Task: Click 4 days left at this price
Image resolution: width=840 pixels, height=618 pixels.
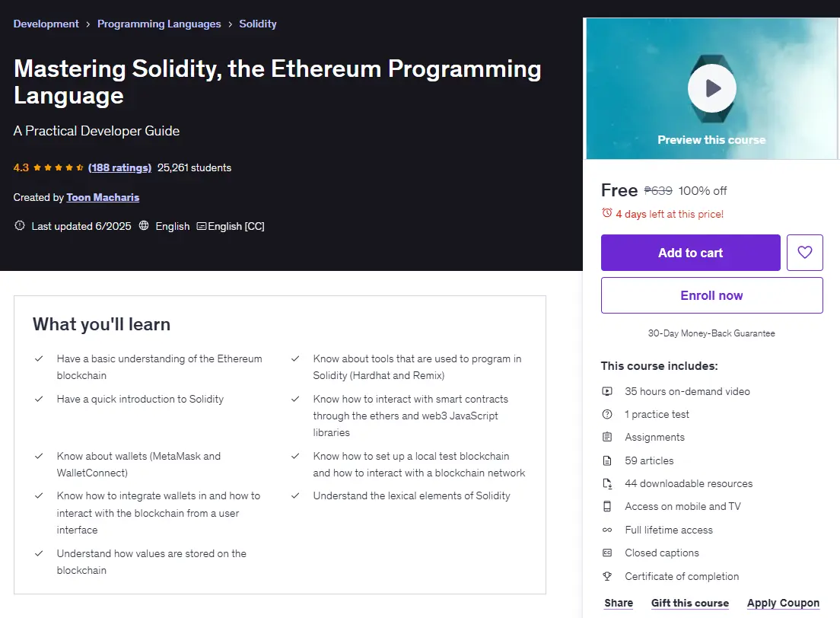Action: click(670, 214)
